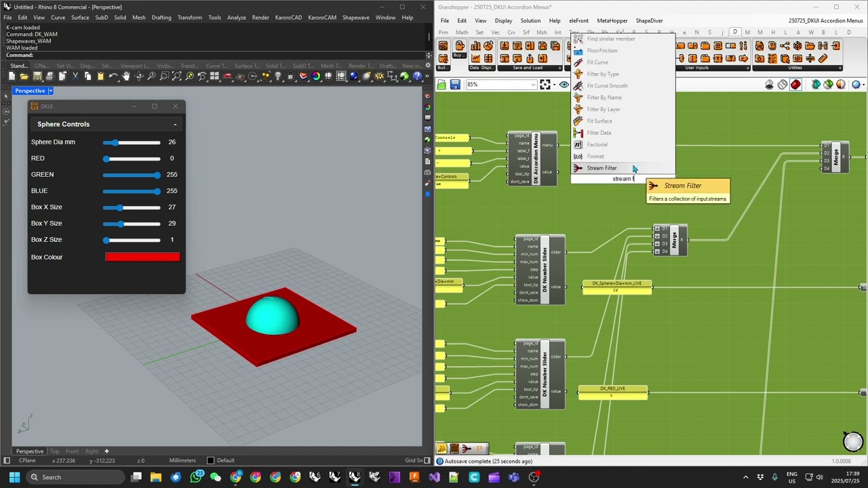Collapse the Sphere Controls accordion section

point(175,125)
